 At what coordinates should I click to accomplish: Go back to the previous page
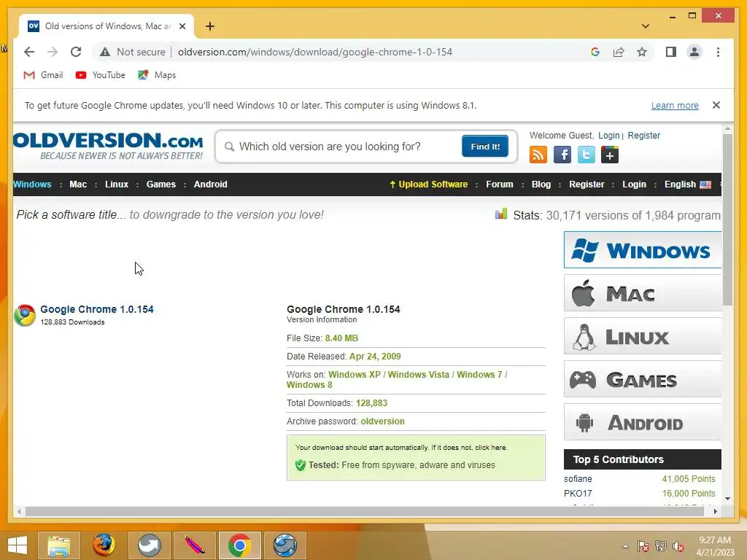click(29, 52)
